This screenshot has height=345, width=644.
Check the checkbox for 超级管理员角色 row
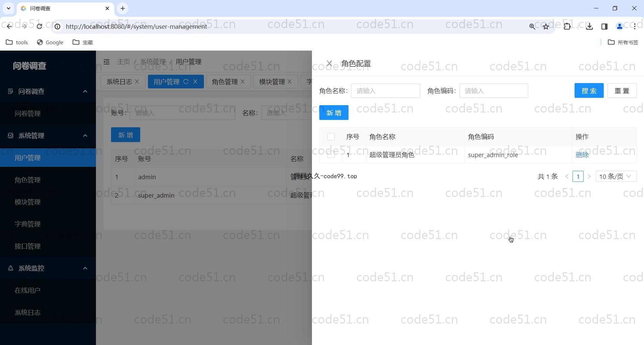pyautogui.click(x=331, y=155)
